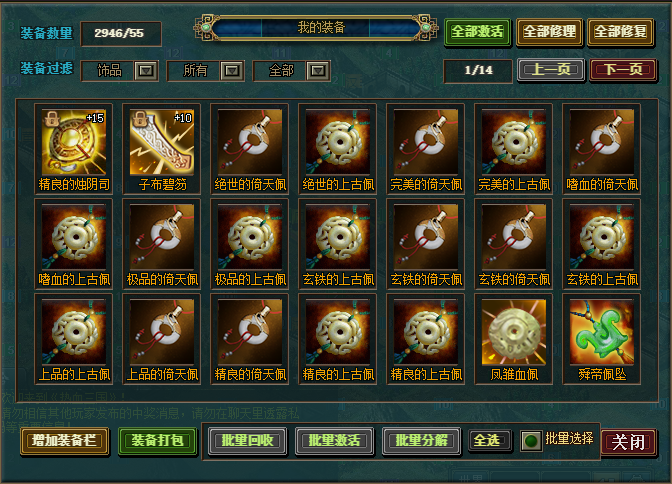This screenshot has height=484, width=672.
Task: Pick the 上品的上古佩 item icon
Action: (x=74, y=332)
